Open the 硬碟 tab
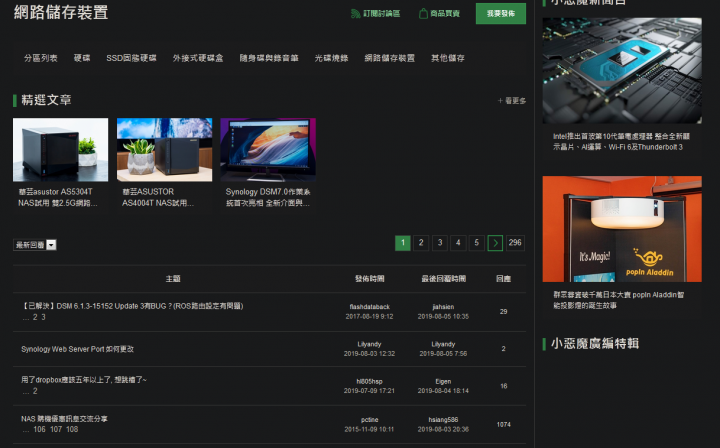The width and height of the screenshot is (720, 448). (82, 58)
